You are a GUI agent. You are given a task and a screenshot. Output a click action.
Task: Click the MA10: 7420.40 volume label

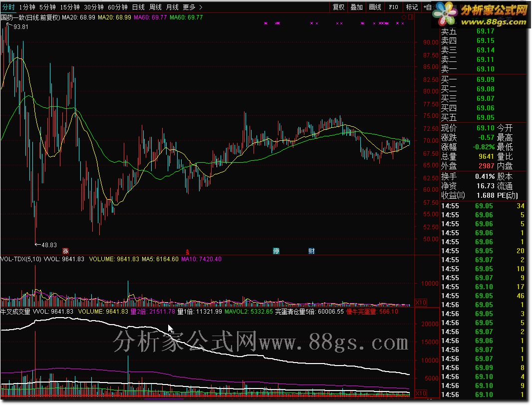coord(201,259)
